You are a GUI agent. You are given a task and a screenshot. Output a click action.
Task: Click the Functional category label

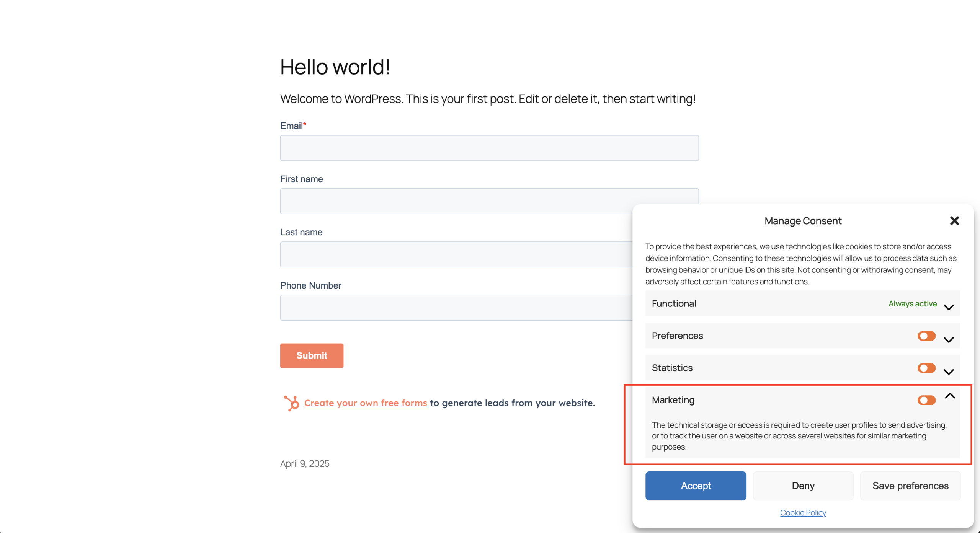[674, 303]
